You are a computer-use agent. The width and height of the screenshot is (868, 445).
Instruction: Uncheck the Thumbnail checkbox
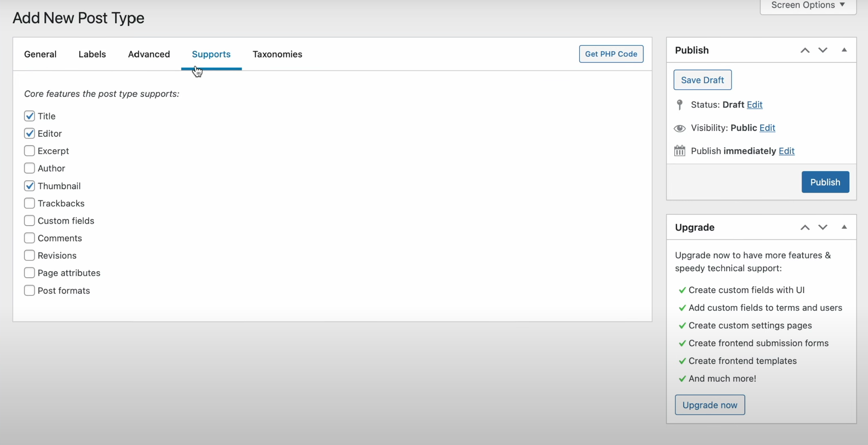click(x=29, y=186)
